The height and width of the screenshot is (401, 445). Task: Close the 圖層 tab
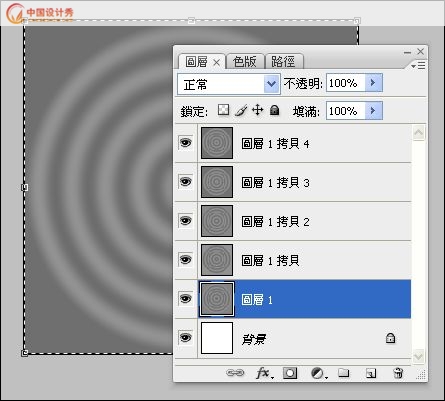point(216,62)
